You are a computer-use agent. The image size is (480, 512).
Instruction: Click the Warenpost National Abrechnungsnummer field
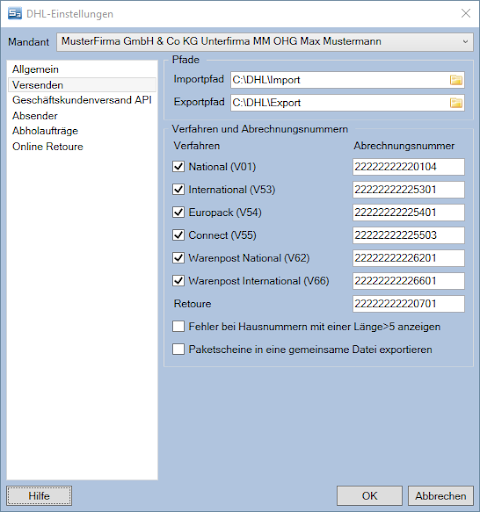[408, 258]
